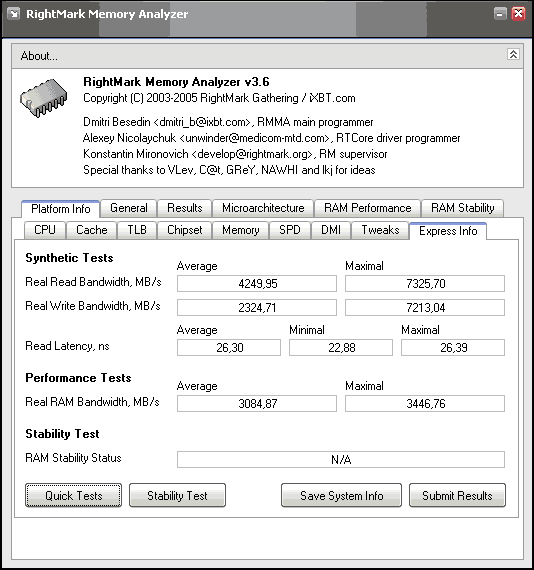Image resolution: width=534 pixels, height=570 pixels.
Task: Click the Submit Results button
Action: pyautogui.click(x=457, y=495)
